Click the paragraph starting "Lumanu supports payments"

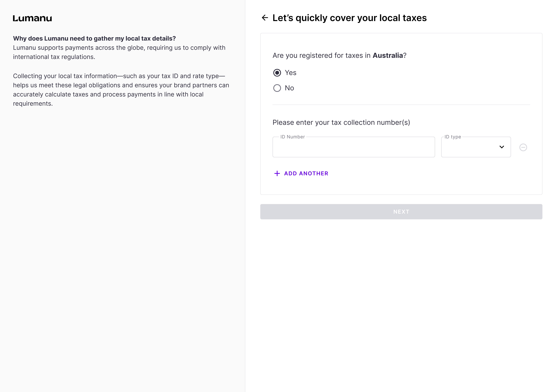119,52
